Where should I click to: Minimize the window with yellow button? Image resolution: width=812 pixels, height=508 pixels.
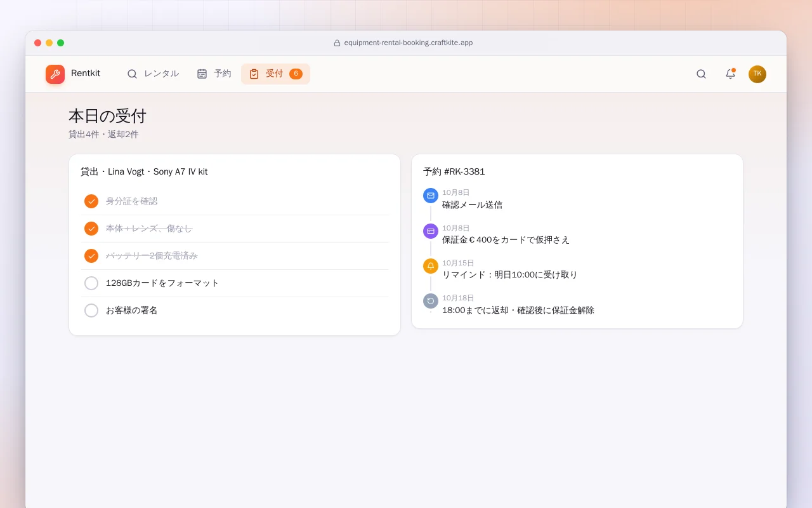tap(49, 43)
